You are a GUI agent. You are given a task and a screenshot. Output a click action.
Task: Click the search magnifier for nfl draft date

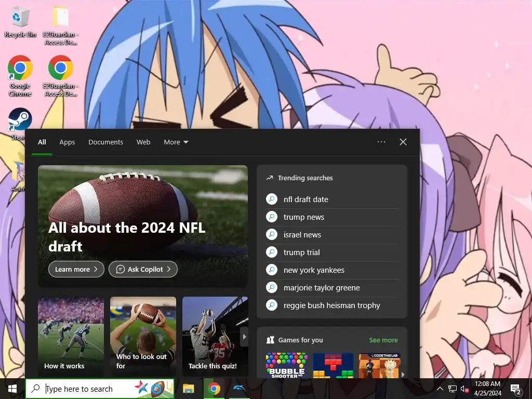(271, 199)
